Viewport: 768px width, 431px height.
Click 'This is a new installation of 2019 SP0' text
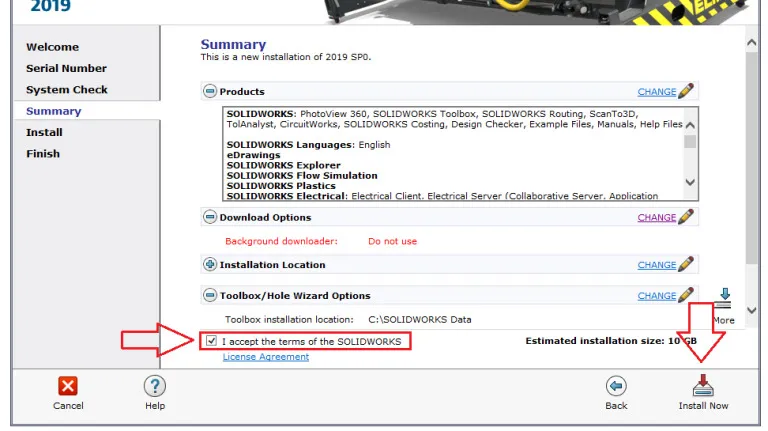[286, 57]
